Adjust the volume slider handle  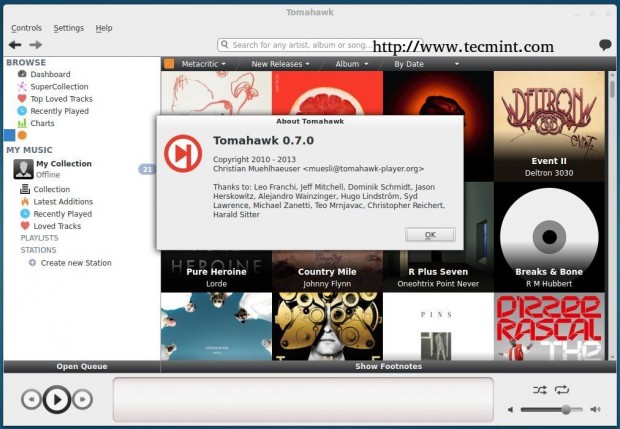coord(566,410)
